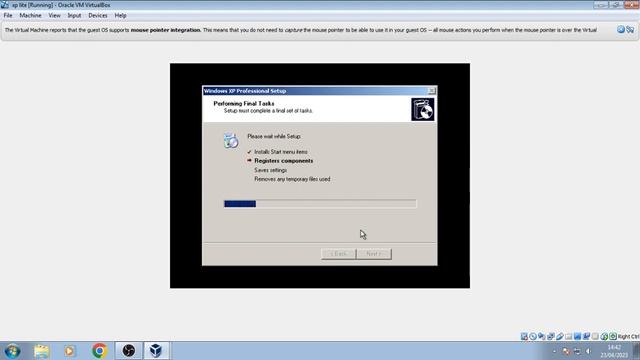Open the View menu
The image size is (640, 360).
(x=54, y=16)
